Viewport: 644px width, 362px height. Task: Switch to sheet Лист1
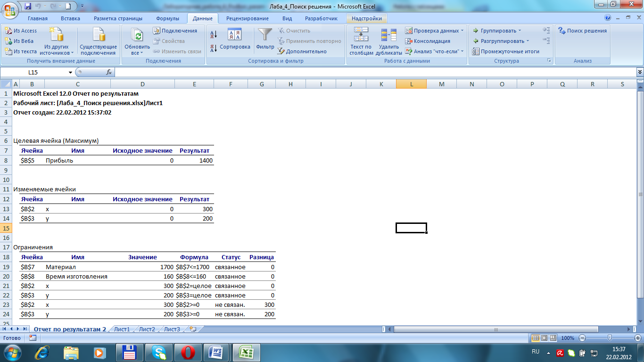[122, 329]
